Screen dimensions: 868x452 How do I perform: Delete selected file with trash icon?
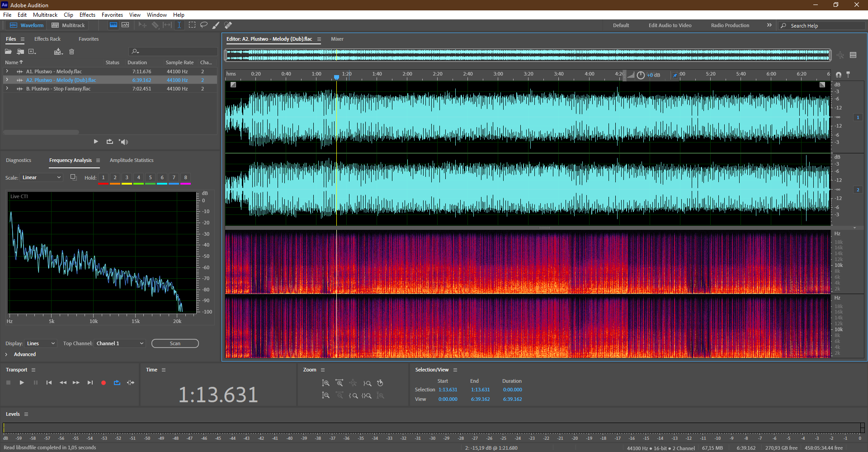click(71, 52)
